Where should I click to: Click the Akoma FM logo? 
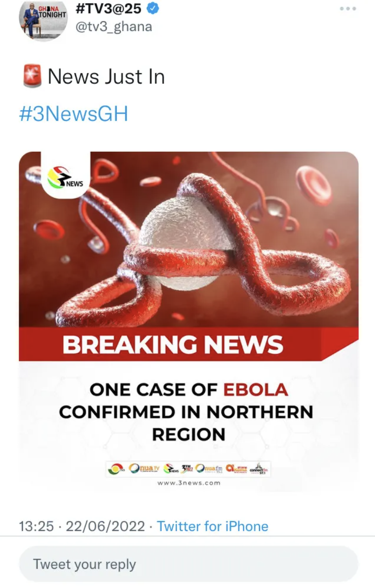click(x=236, y=469)
